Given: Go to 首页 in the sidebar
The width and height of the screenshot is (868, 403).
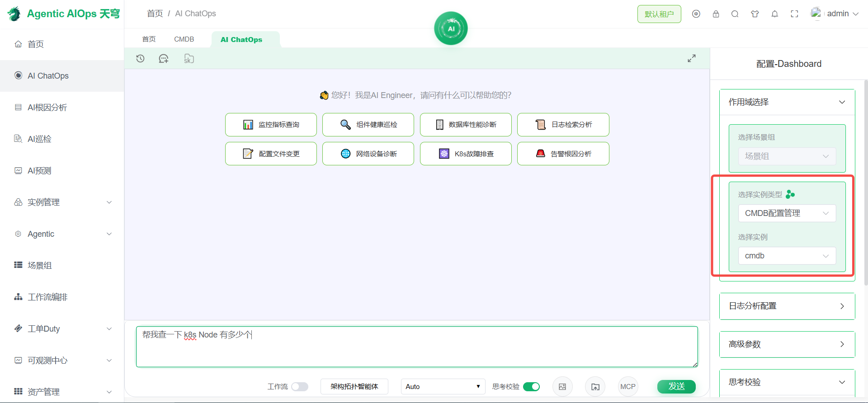Looking at the screenshot, I should click(x=62, y=44).
